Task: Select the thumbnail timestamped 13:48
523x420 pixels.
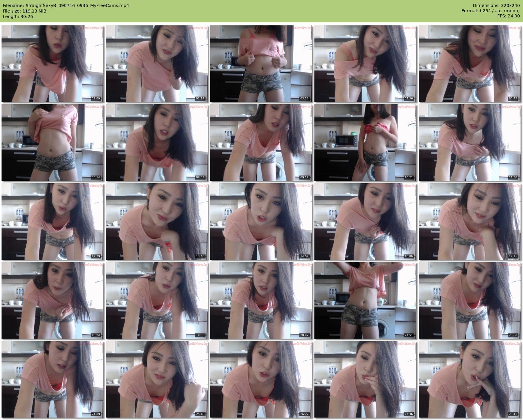Action: (157, 221)
